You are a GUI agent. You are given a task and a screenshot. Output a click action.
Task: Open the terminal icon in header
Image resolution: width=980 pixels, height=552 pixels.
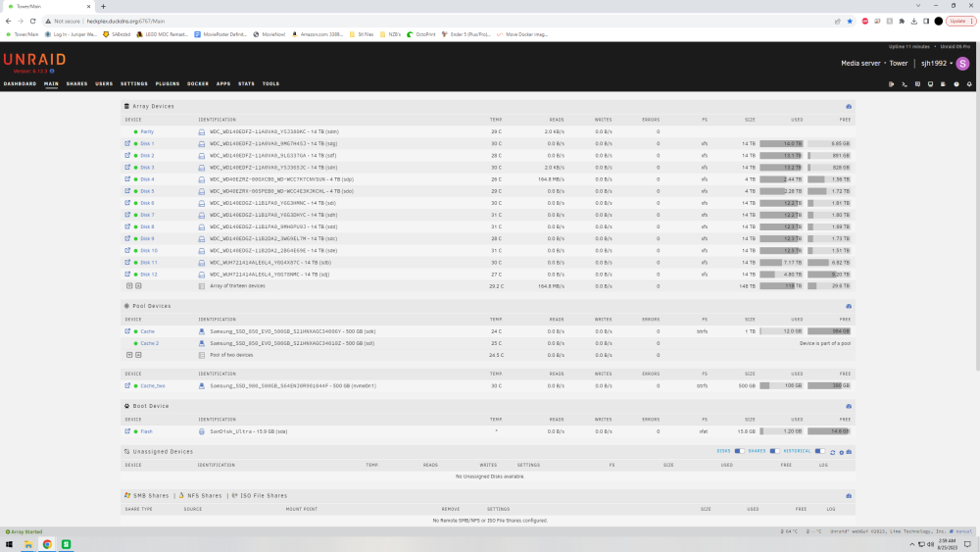point(905,83)
